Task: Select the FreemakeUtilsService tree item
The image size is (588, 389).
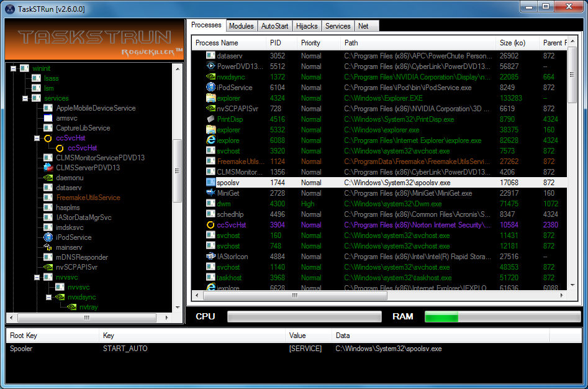Action: coord(88,198)
